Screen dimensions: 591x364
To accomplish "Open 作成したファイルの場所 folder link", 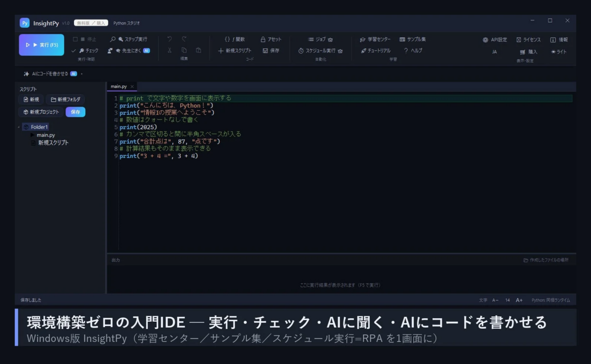I will (546, 260).
